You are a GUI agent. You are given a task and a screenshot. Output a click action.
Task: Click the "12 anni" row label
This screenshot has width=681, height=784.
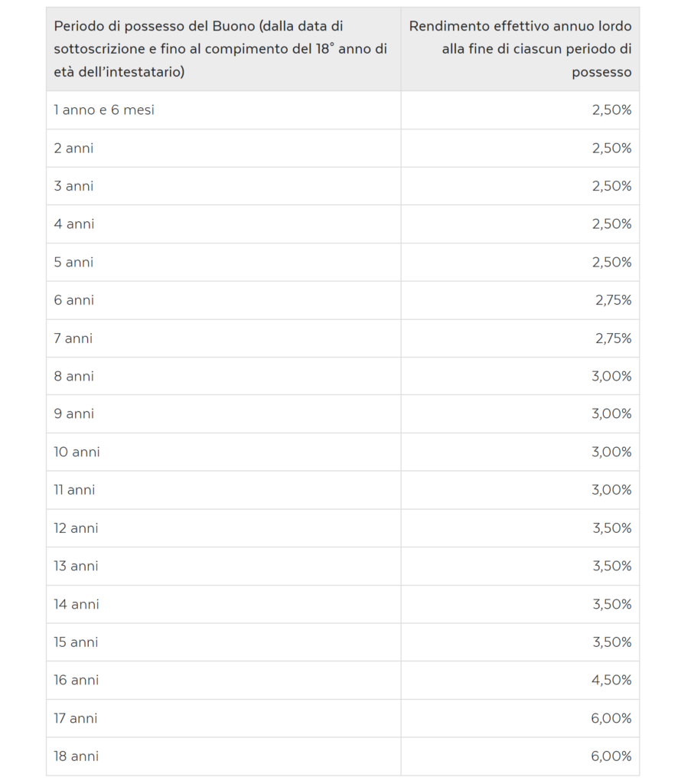coord(76,528)
